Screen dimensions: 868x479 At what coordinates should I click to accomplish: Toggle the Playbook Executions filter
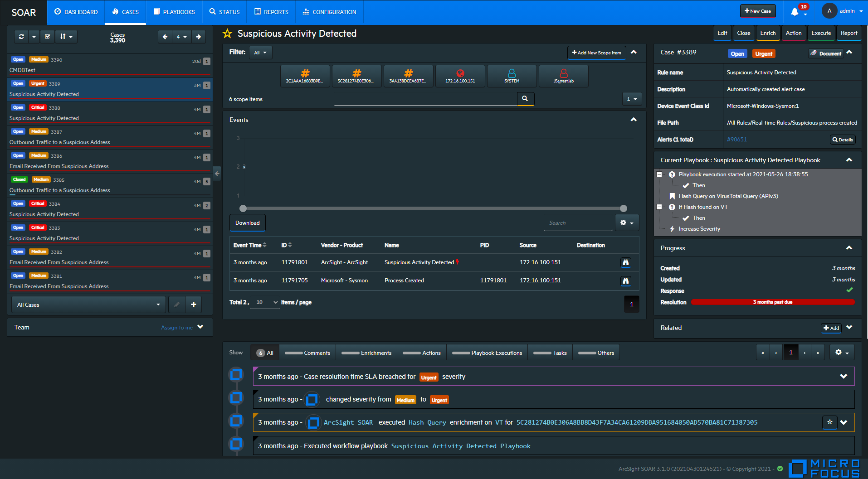coord(487,353)
